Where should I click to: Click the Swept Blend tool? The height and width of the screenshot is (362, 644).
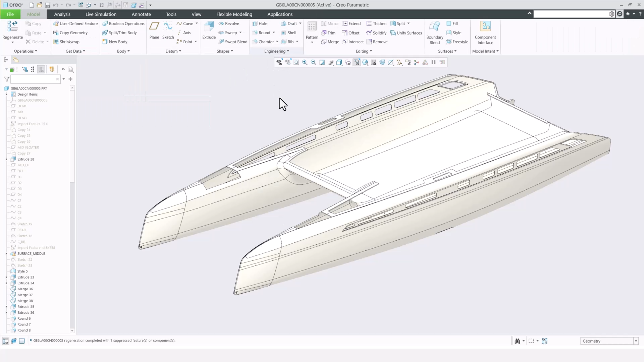pyautogui.click(x=232, y=42)
